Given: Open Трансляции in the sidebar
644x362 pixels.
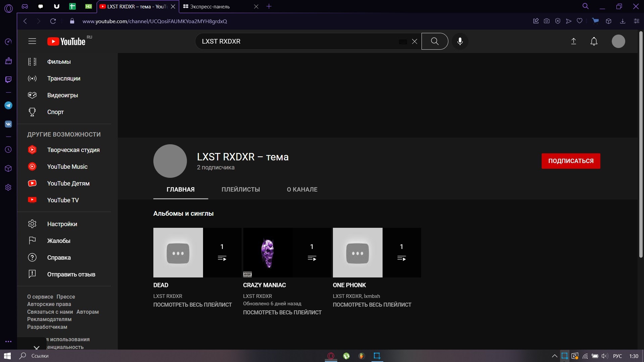Looking at the screenshot, I should tap(64, 79).
